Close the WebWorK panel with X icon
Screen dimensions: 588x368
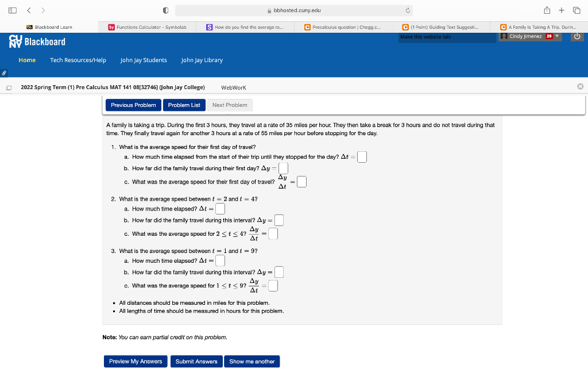(x=580, y=86)
